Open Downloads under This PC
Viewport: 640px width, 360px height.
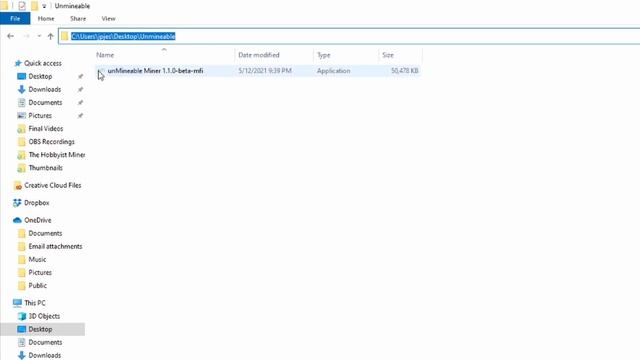[x=44, y=355]
